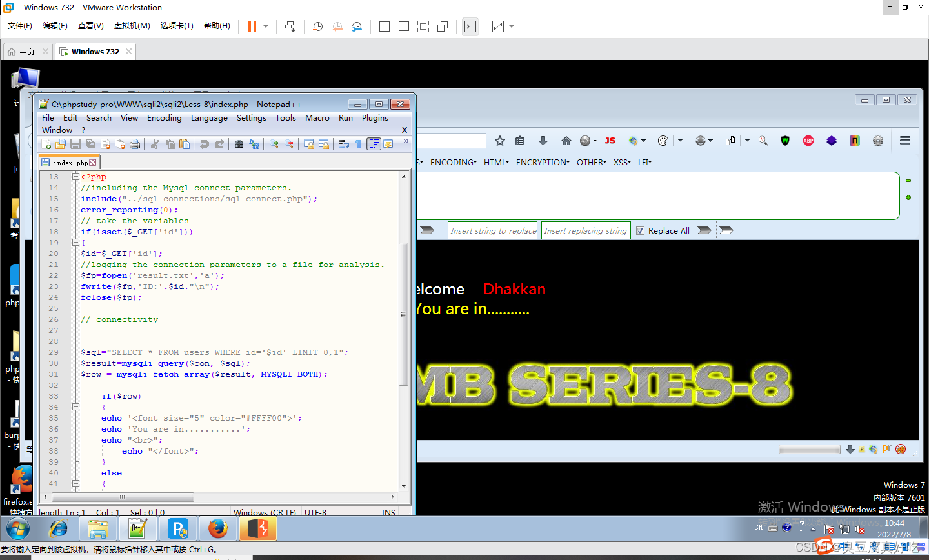Open the ENCRYPTION dropdown in HackBar

tap(543, 162)
